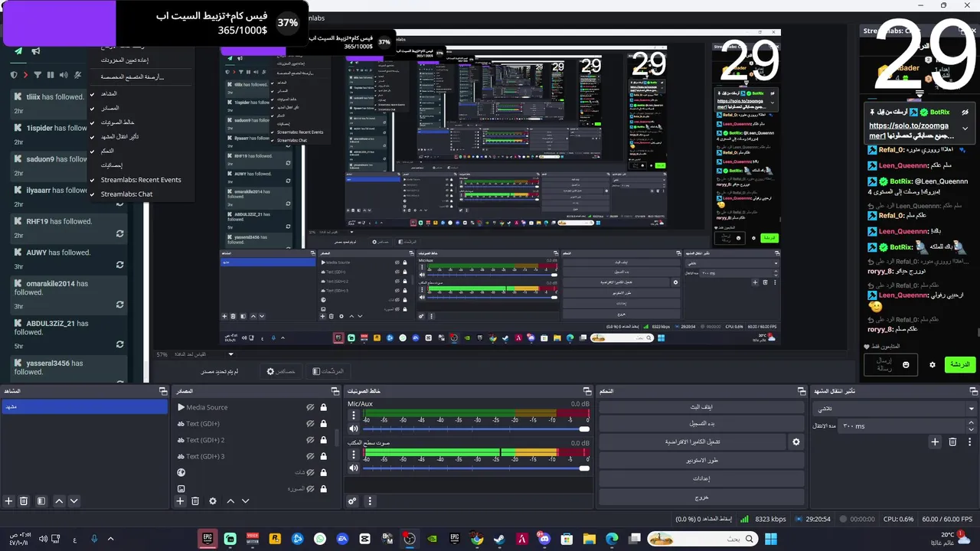Open chat settings gear in Streamlabs Chat
Image resolution: width=980 pixels, height=551 pixels.
(x=933, y=365)
